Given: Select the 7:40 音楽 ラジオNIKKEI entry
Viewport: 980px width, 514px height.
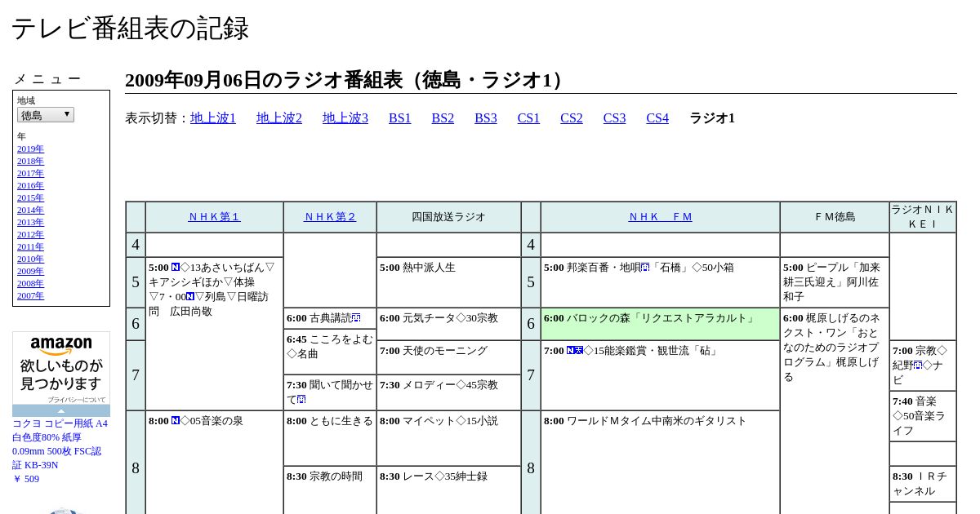Looking at the screenshot, I should tap(923, 416).
